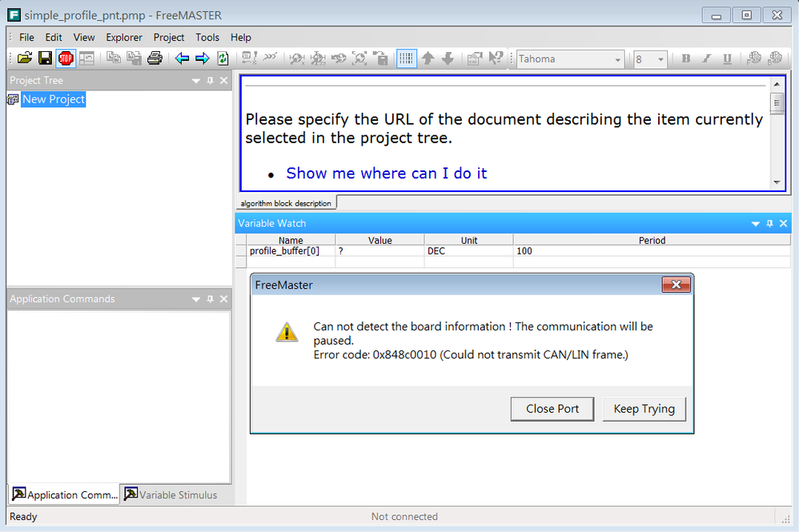The width and height of the screenshot is (799, 532).
Task: Open the Tools menu
Action: (207, 37)
